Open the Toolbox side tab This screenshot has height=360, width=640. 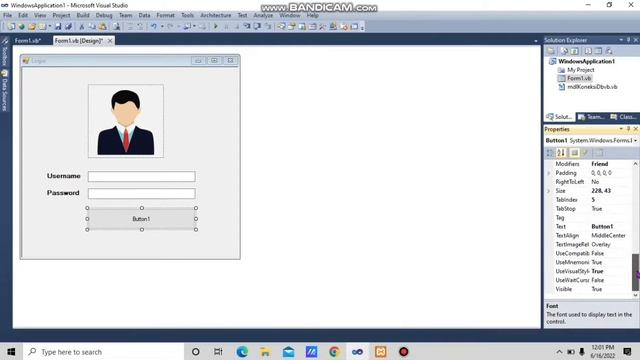(4, 52)
